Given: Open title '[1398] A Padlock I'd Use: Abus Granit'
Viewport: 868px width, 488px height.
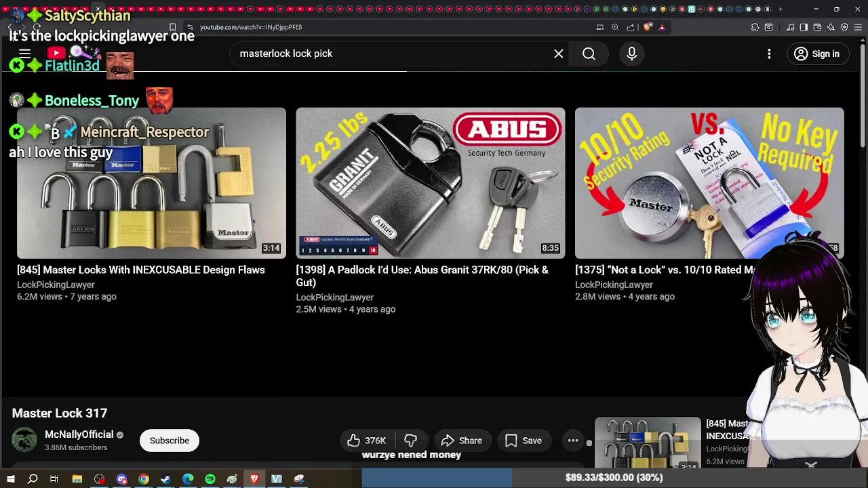Looking at the screenshot, I should [x=422, y=276].
